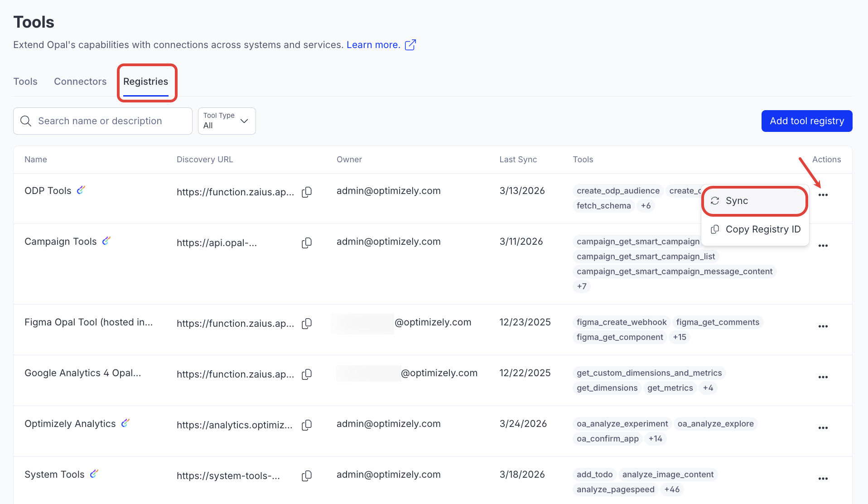
Task: Copy the Google Analytics 4 discovery URL
Action: point(307,374)
